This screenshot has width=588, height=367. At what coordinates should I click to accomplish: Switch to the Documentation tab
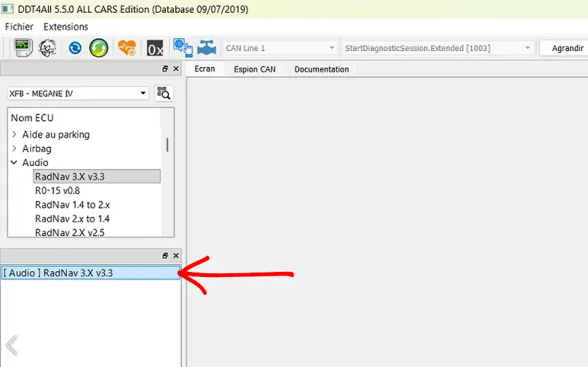pos(321,69)
